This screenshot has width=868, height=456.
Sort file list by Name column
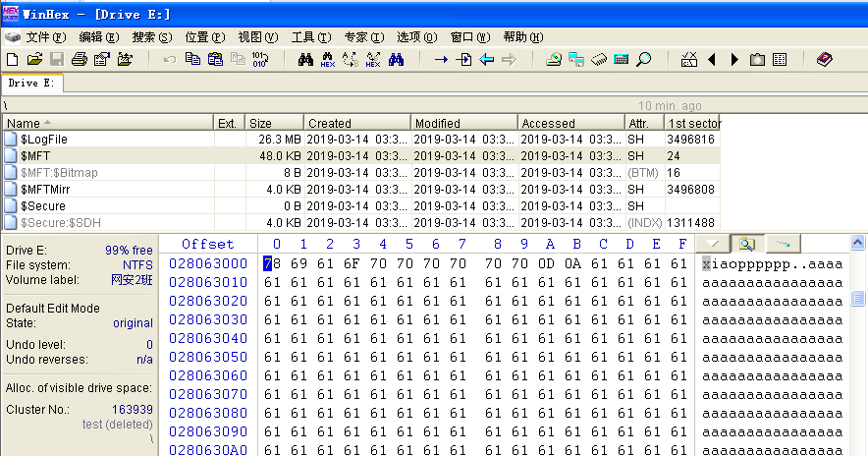108,123
